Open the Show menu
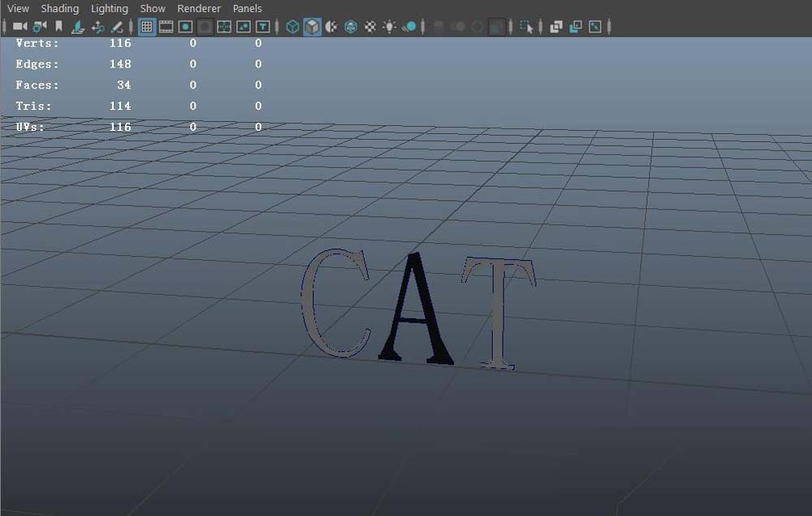 click(x=153, y=8)
